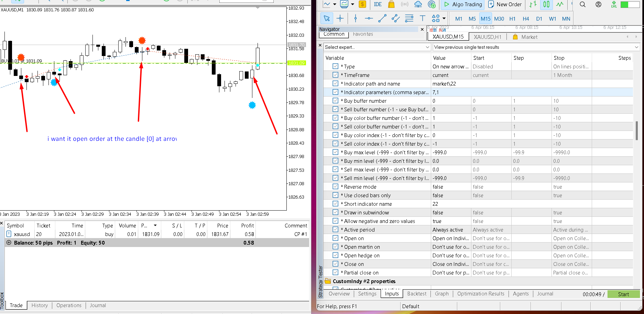
Task: Select the cursor arrow tool
Action: point(327,19)
